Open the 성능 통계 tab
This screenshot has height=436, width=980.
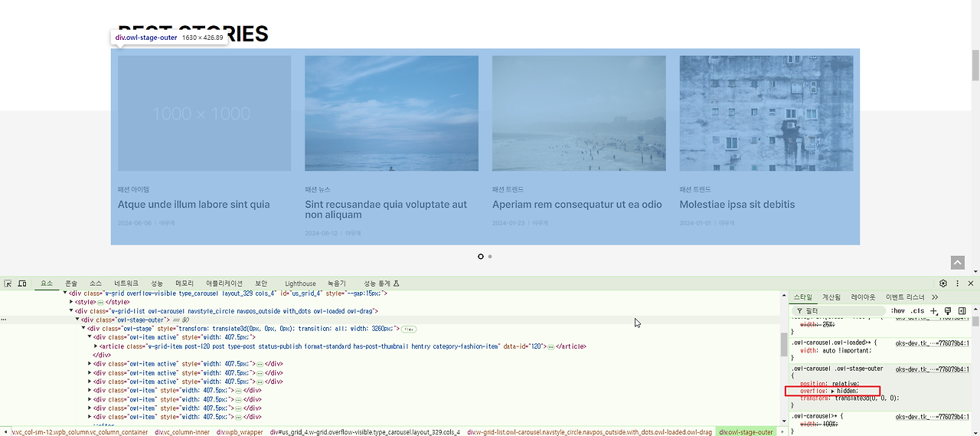coord(382,284)
